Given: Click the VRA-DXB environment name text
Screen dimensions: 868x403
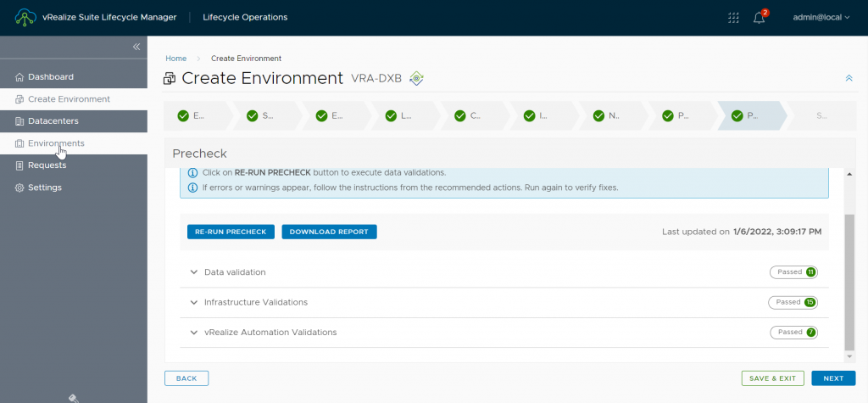Looking at the screenshot, I should pos(376,79).
